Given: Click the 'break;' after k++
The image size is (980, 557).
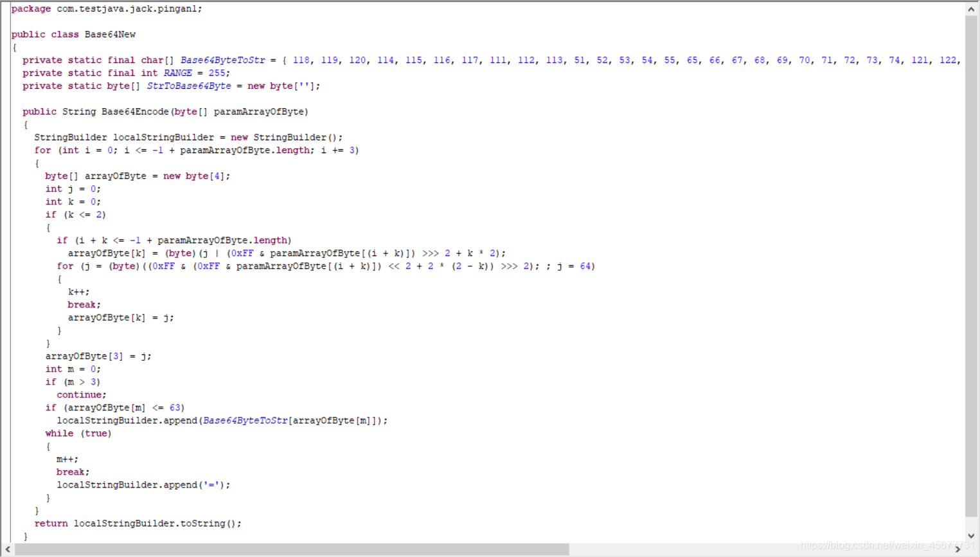Looking at the screenshot, I should click(x=84, y=305).
